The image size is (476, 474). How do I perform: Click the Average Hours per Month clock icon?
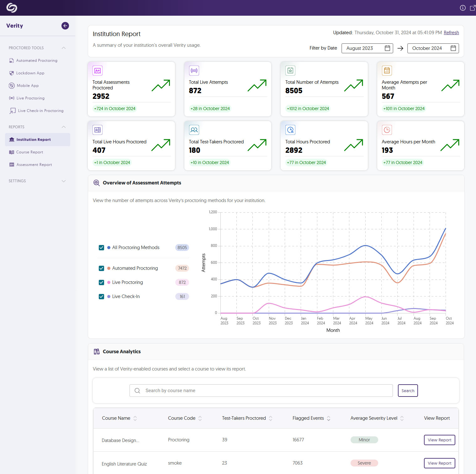[x=387, y=130]
